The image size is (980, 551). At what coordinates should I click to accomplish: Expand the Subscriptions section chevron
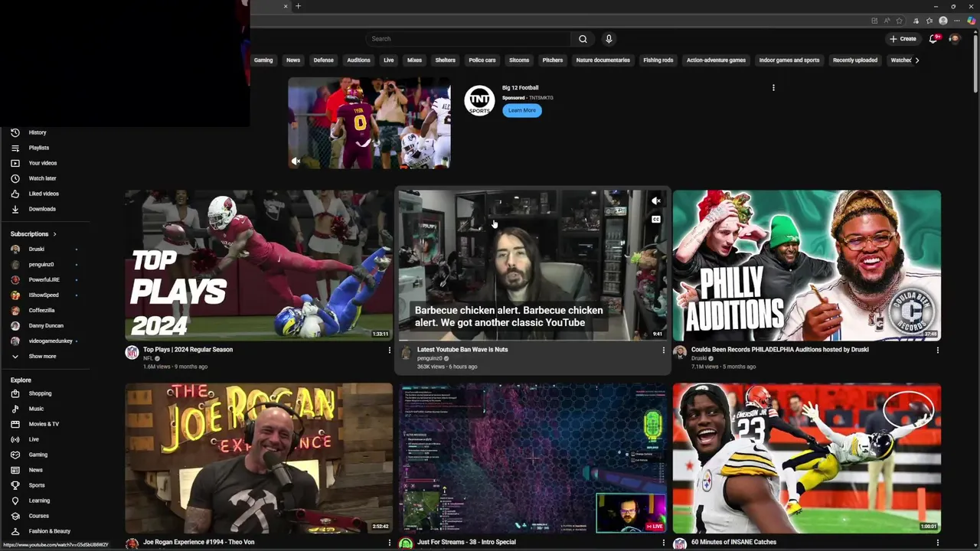55,234
